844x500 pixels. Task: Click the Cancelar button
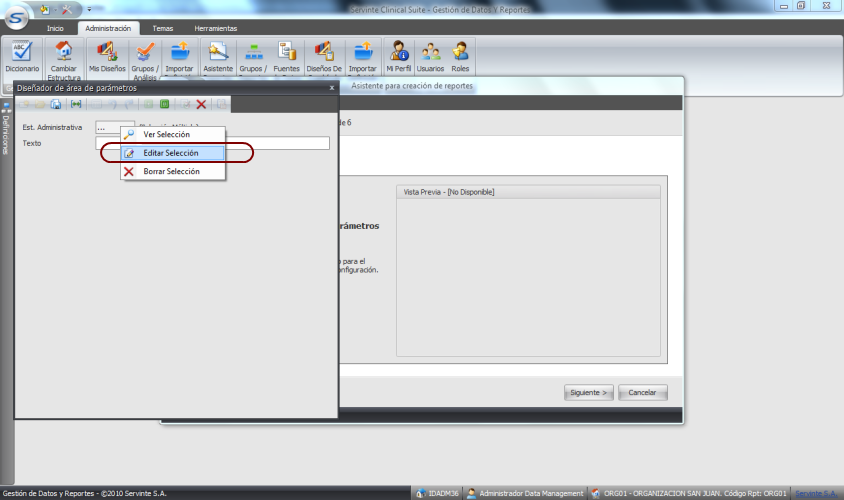[x=642, y=392]
